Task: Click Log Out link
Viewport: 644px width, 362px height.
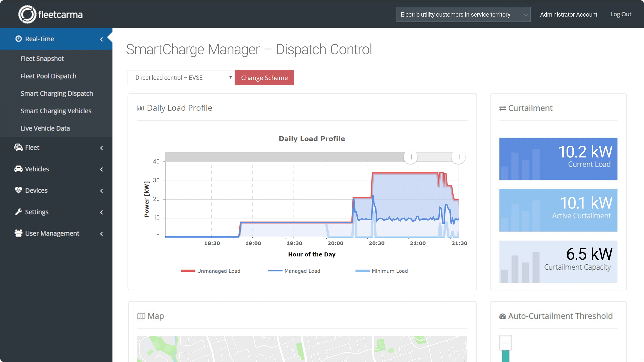Action: coord(621,14)
